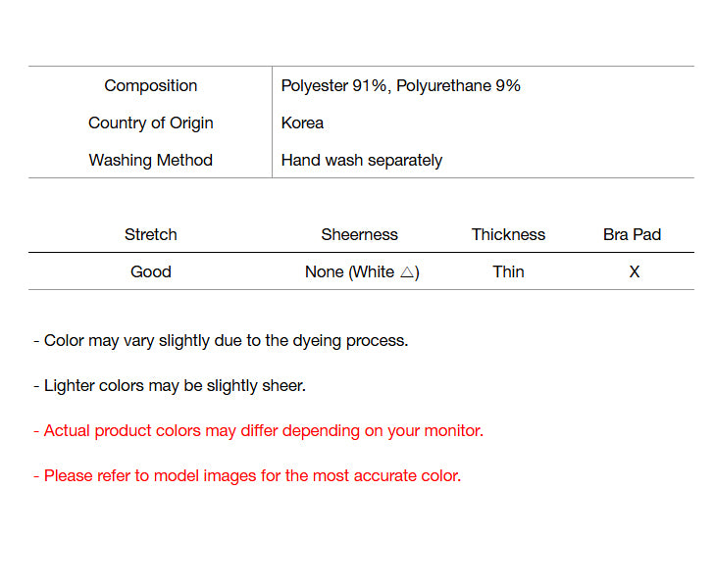Select the None value under Sheerness
The width and height of the screenshot is (714, 588).
[325, 272]
